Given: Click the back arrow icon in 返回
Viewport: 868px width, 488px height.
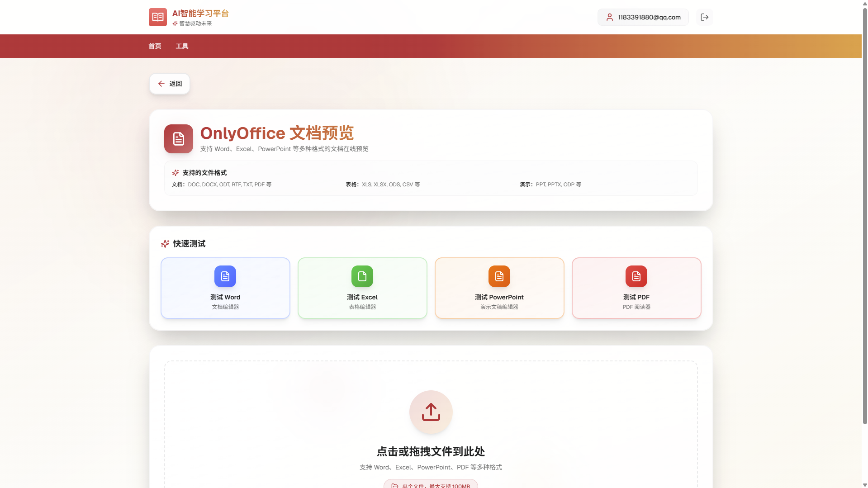Looking at the screenshot, I should point(161,84).
